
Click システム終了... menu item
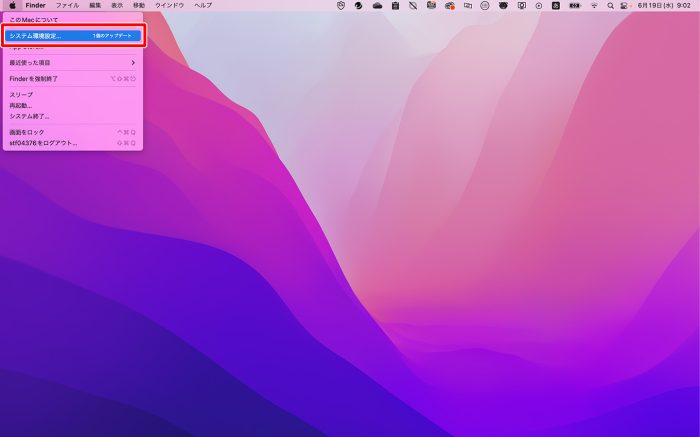29,116
